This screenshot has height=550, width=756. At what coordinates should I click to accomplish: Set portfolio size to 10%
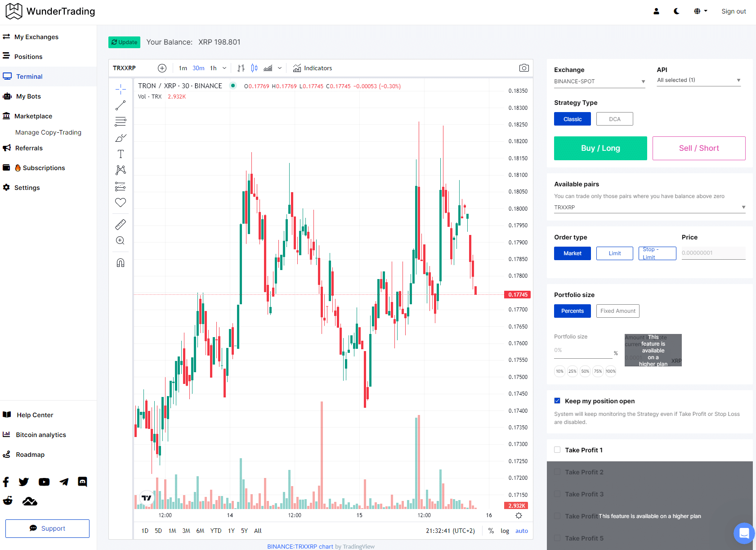coord(559,371)
